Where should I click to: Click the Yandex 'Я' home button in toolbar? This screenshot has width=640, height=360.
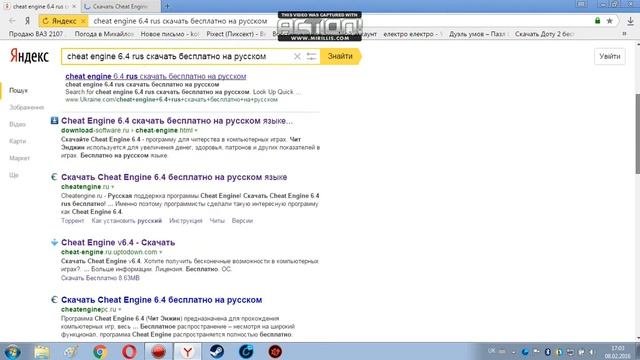[27, 21]
